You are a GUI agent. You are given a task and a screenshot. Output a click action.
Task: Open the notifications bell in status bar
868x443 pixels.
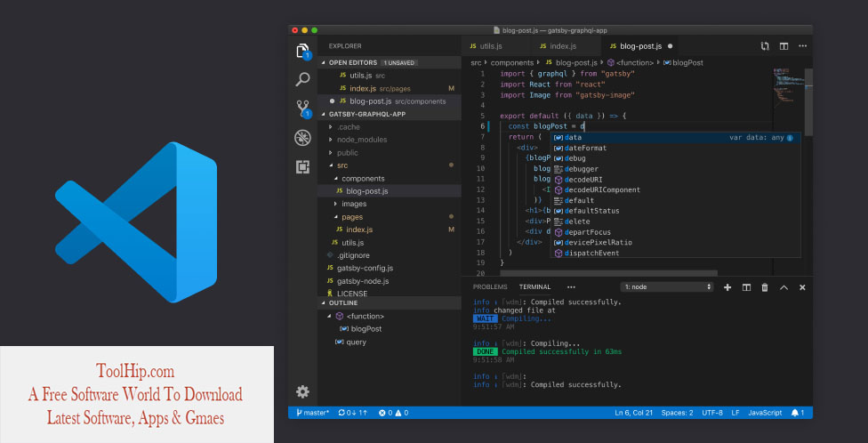click(x=798, y=413)
